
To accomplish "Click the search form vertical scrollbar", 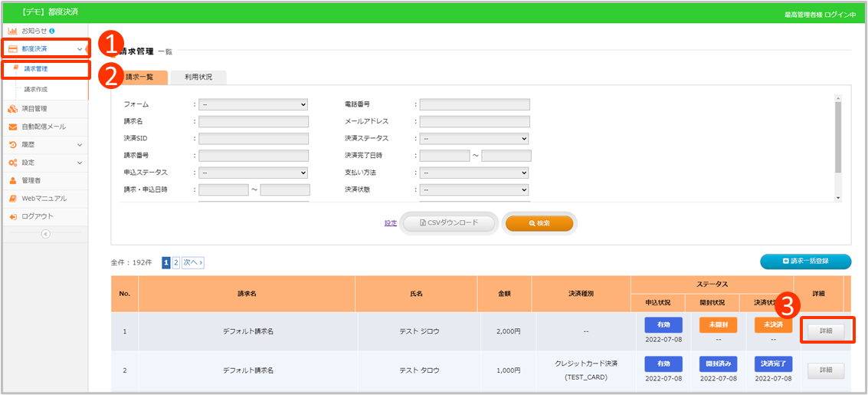I will [x=838, y=138].
